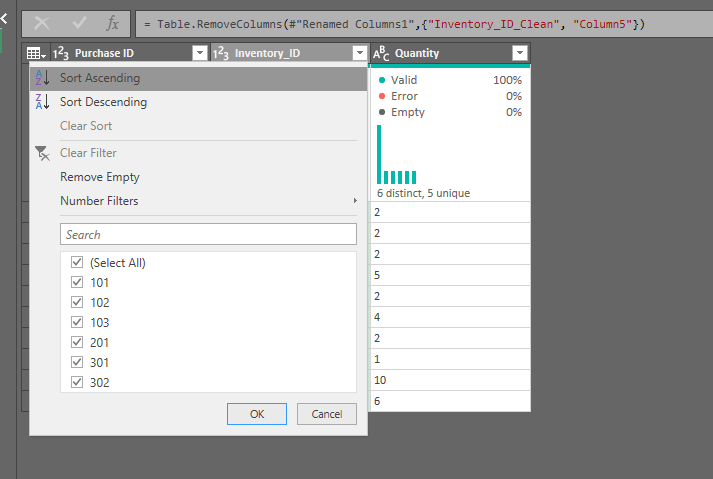This screenshot has height=479, width=713.
Task: Open the Quantity column filter dropdown
Action: (x=520, y=53)
